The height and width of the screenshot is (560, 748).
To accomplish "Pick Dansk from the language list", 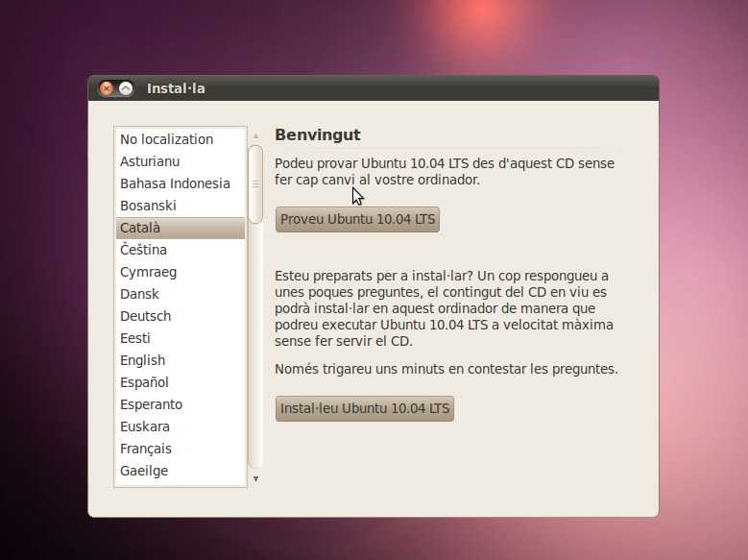I will [x=181, y=294].
